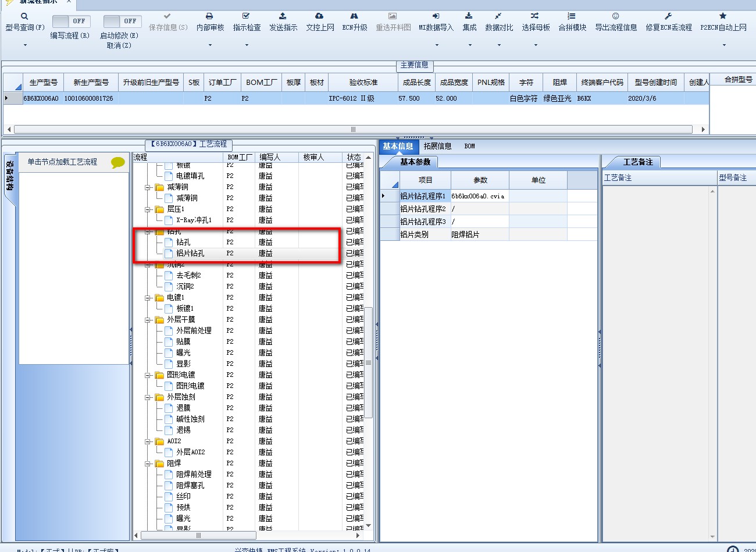Click folder icon beside 图形电镀 group
Image resolution: width=756 pixels, height=552 pixels.
pyautogui.click(x=159, y=375)
